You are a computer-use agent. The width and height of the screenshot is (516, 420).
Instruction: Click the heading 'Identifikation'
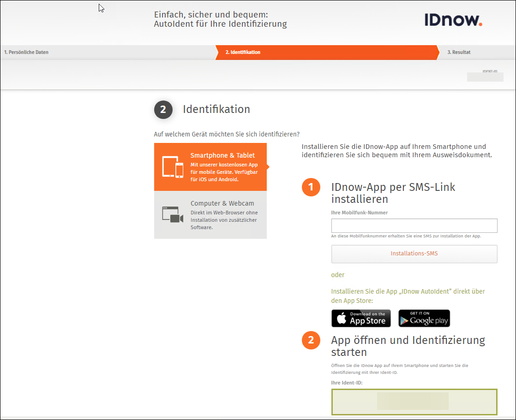(x=216, y=109)
